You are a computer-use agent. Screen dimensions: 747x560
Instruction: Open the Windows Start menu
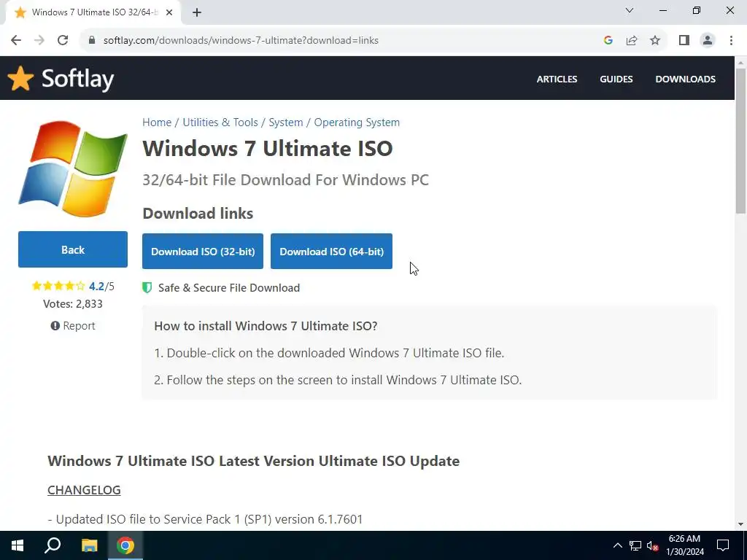[x=18, y=545]
